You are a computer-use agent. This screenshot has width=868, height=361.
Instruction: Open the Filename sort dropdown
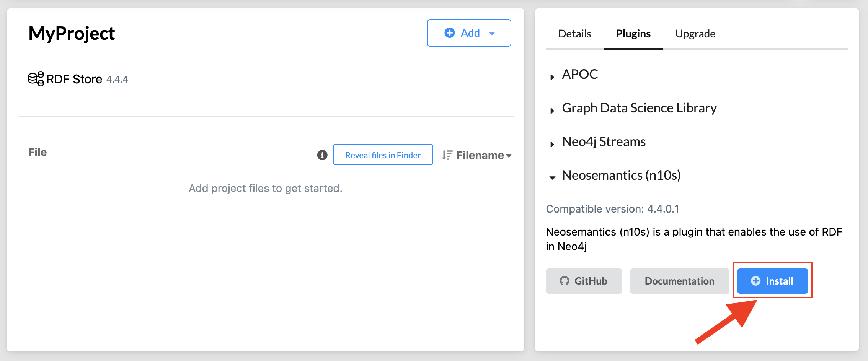484,155
